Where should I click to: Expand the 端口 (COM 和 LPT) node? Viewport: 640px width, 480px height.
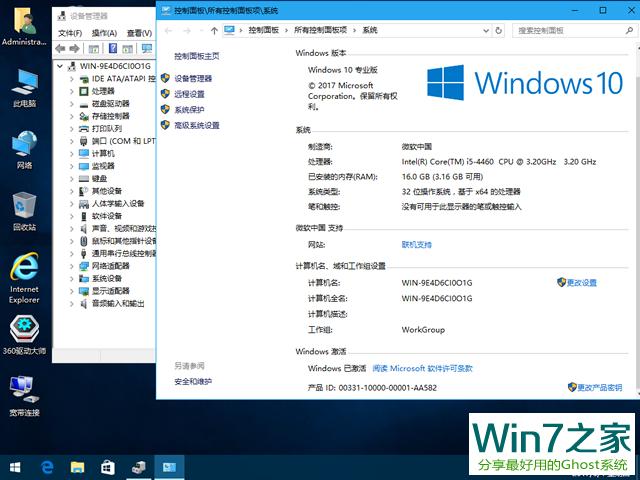71,141
